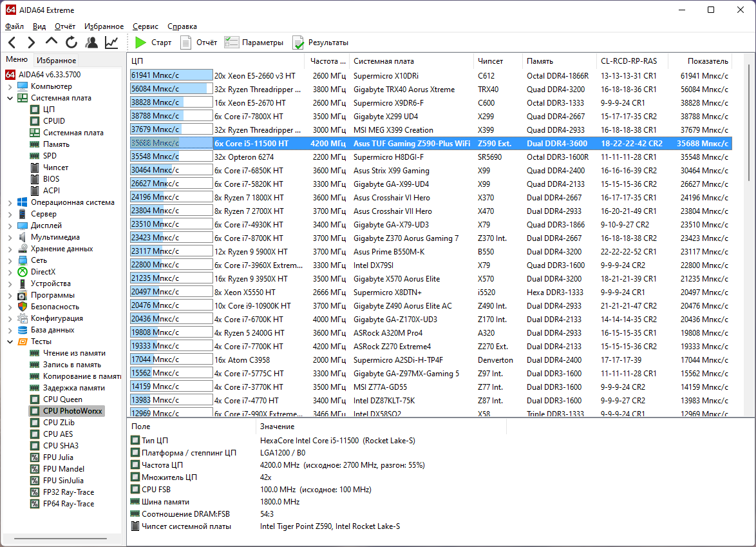Click the Параметры toolbar icon
Image resolution: width=756 pixels, height=547 pixels.
(x=231, y=43)
